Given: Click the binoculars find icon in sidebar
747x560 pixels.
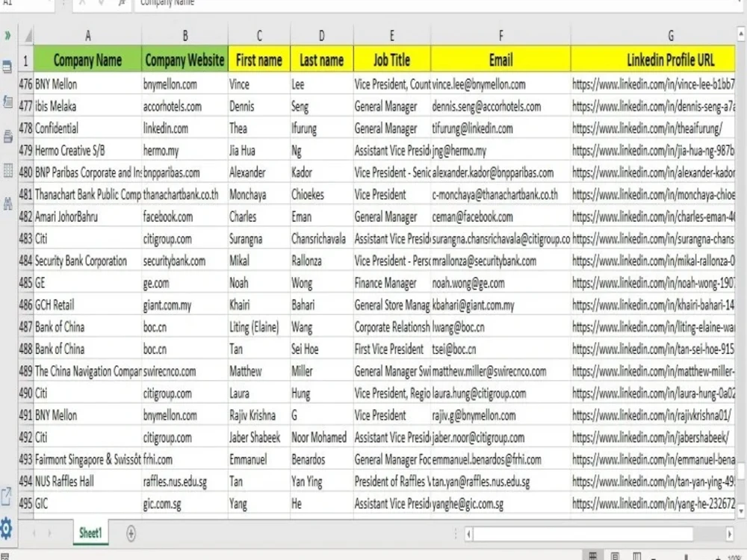Looking at the screenshot, I should point(7,205).
